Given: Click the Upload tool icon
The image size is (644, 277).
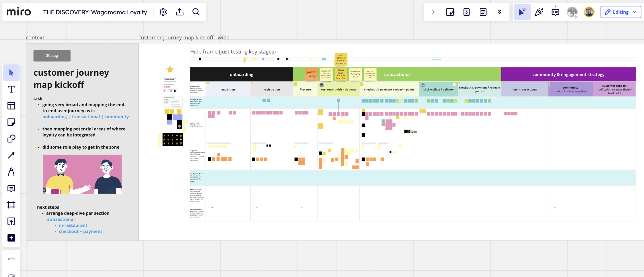Looking at the screenshot, I should tap(11, 221).
